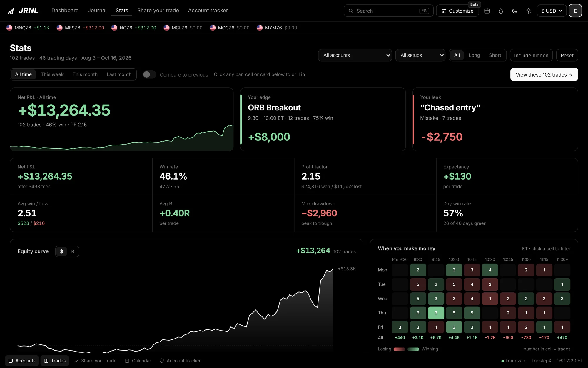
Task: Select Last month time range
Action: pyautogui.click(x=119, y=74)
